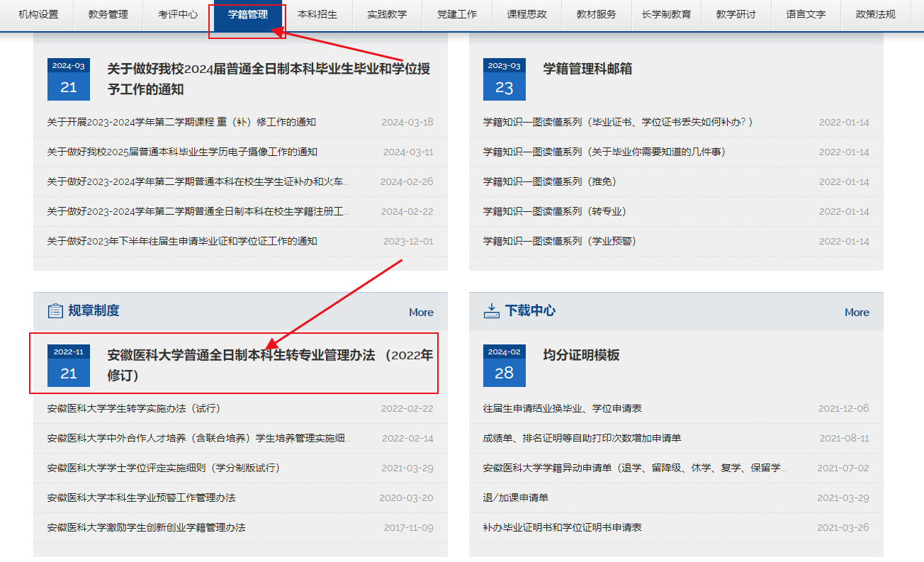924x562 pixels.
Task: Open the 本科招生 navigation tab
Action: [317, 14]
